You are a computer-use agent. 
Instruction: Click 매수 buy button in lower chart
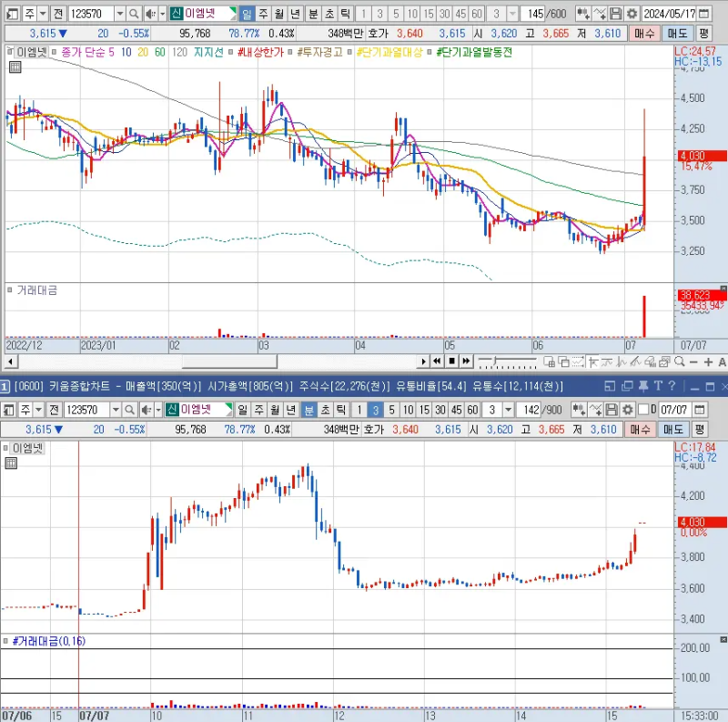pyautogui.click(x=641, y=430)
